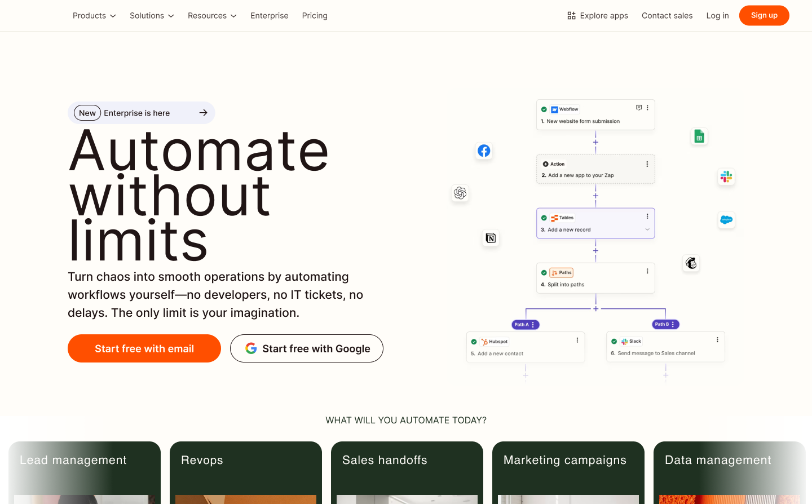The image size is (812, 504).
Task: Open the Data management card
Action: pyautogui.click(x=730, y=472)
